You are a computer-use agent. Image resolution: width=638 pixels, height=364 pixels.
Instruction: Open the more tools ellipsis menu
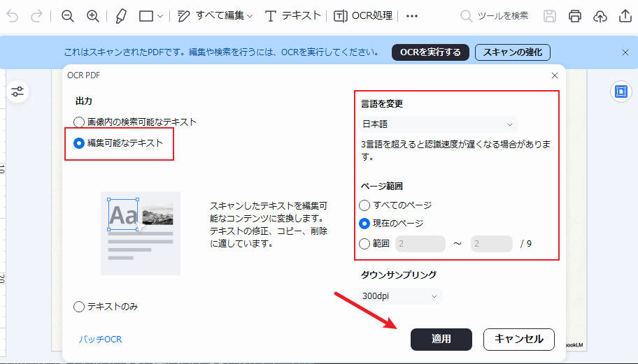click(x=412, y=16)
